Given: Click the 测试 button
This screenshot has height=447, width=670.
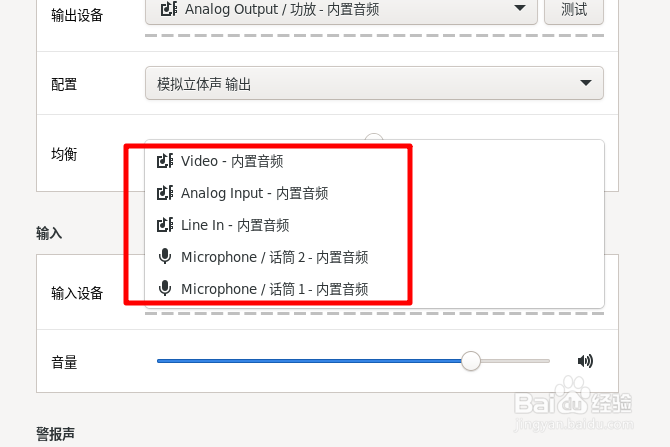Looking at the screenshot, I should click(574, 9).
